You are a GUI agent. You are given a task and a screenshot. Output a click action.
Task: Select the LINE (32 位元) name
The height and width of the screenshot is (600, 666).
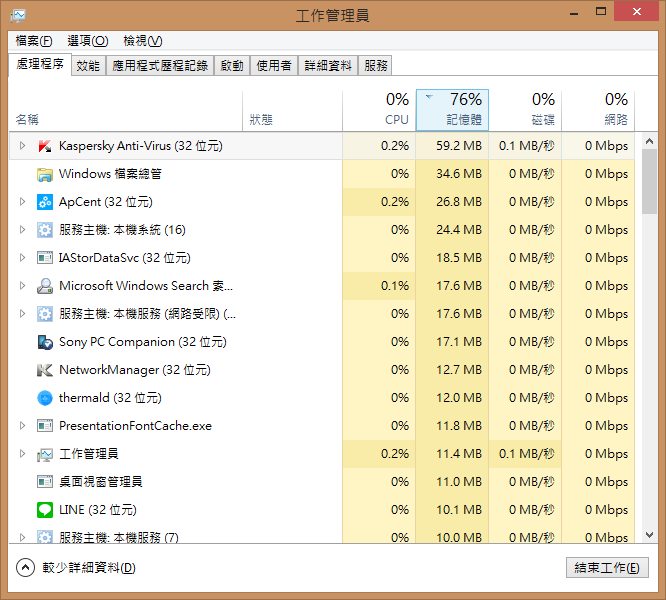tap(98, 510)
